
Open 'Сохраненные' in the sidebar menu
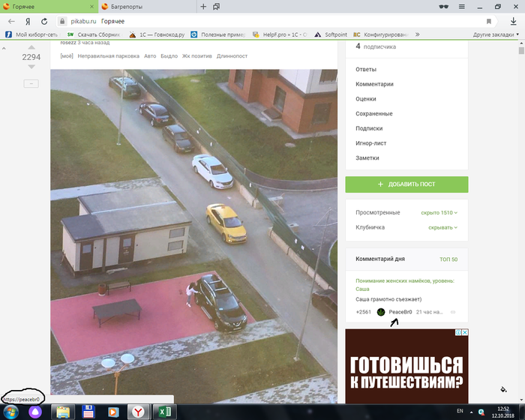coord(373,114)
